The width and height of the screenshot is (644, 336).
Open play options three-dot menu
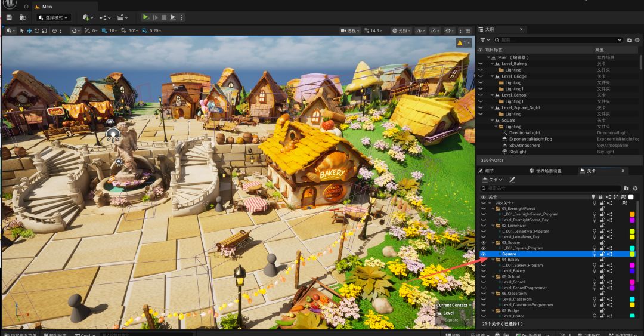tap(181, 17)
